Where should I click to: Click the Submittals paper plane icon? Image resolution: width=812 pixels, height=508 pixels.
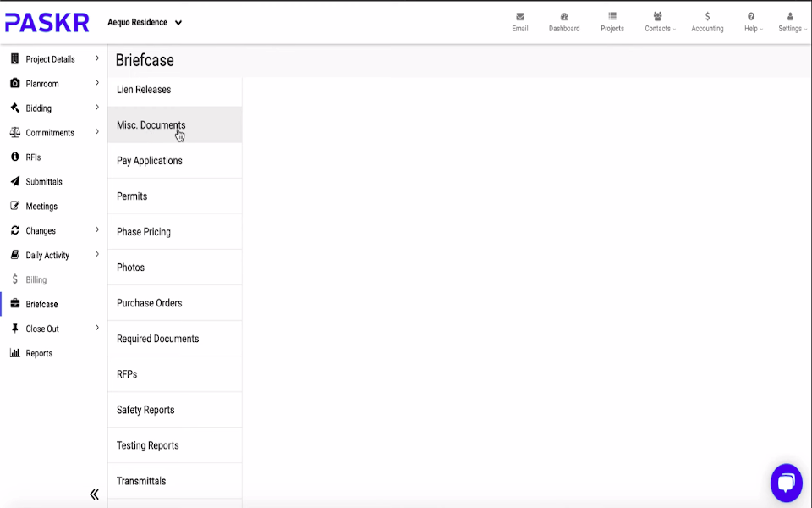pos(14,181)
